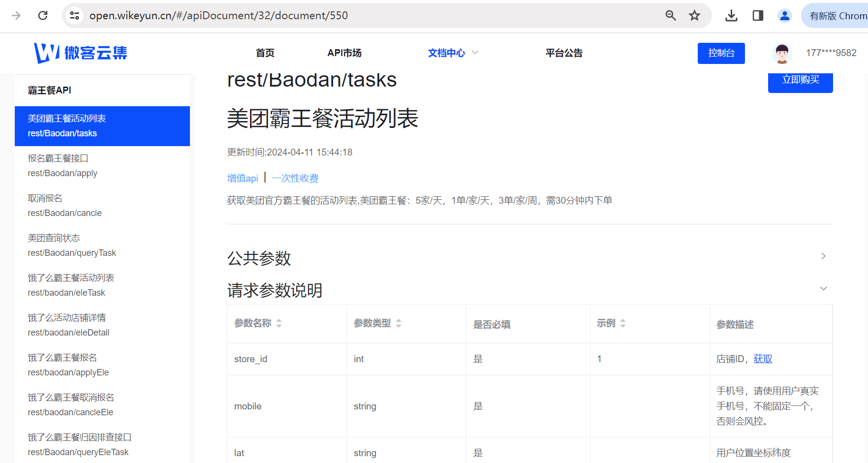Viewport: 868px width, 463px height.
Task: Bookmark this page with the star icon
Action: point(694,16)
